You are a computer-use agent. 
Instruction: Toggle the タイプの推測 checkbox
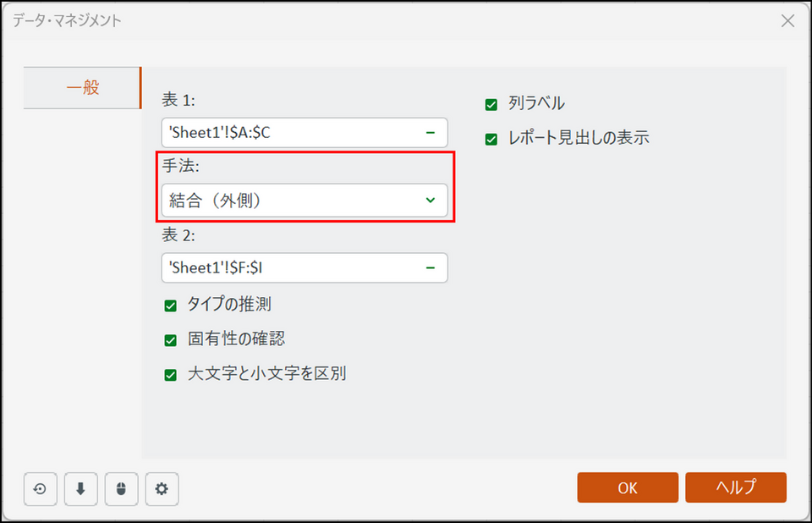click(170, 306)
